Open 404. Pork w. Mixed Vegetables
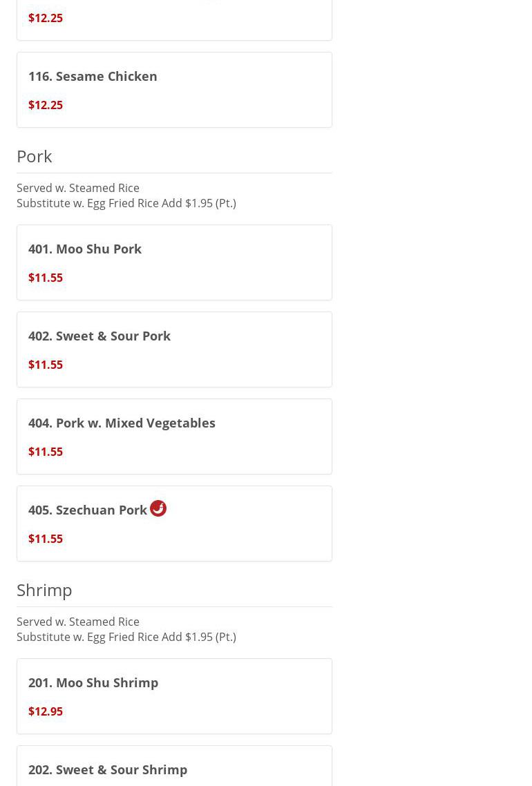Viewport: 532px width, 786px height. click(x=122, y=423)
